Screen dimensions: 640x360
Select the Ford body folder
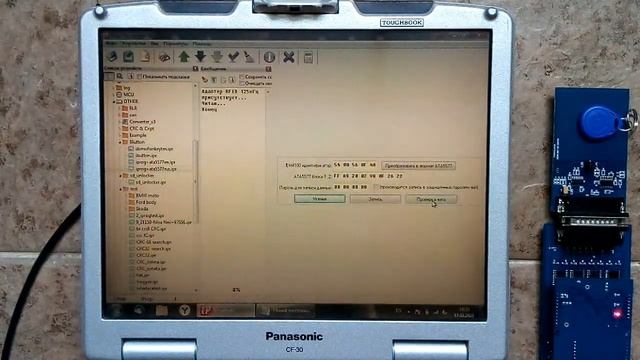coord(146,202)
